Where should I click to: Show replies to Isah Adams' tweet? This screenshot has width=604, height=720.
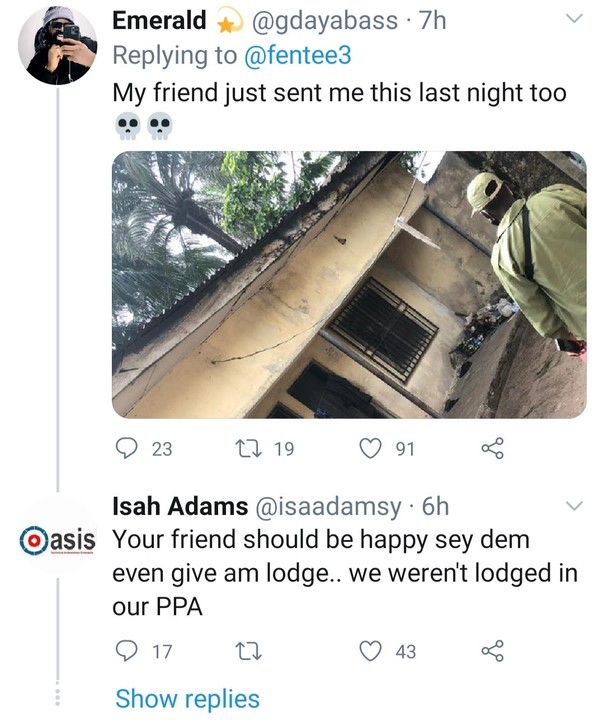(x=187, y=699)
